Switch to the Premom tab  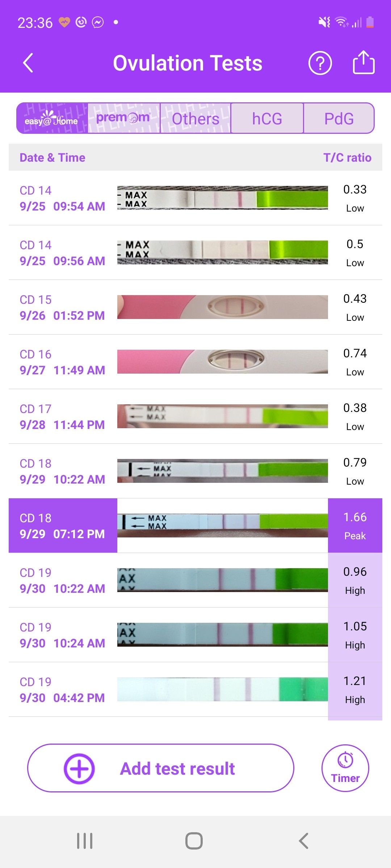pos(123,118)
